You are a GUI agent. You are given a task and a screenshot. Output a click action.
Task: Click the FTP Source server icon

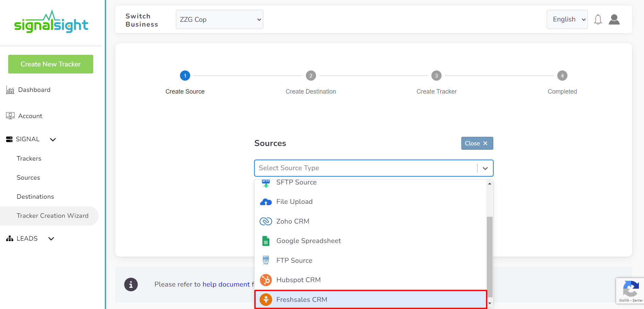tap(266, 260)
